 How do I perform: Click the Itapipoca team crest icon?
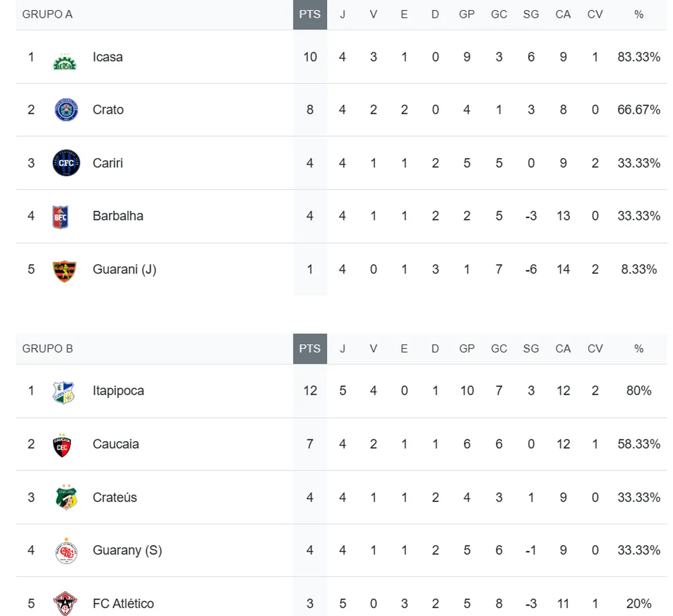pos(64,392)
